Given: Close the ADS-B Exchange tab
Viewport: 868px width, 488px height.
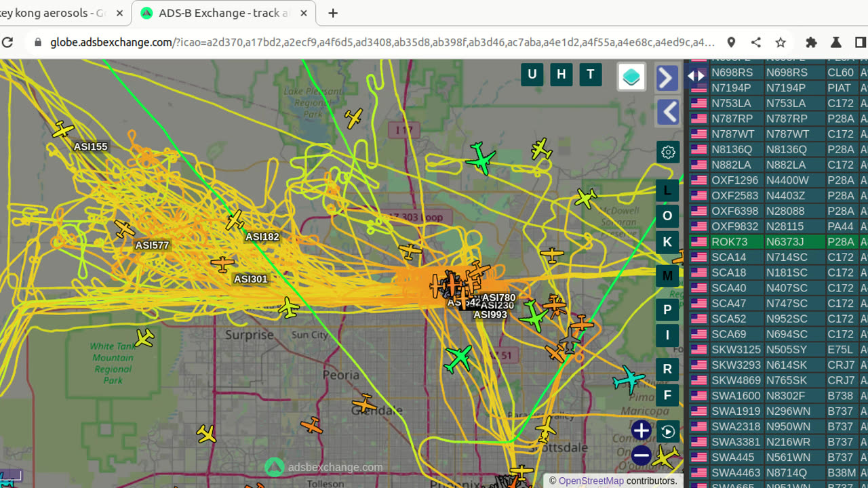Looking at the screenshot, I should 304,13.
